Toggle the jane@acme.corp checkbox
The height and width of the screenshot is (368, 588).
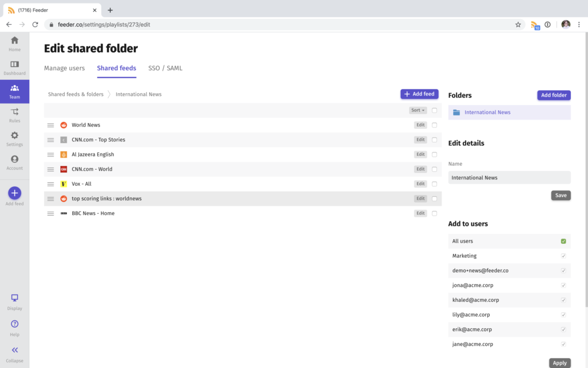tap(563, 344)
